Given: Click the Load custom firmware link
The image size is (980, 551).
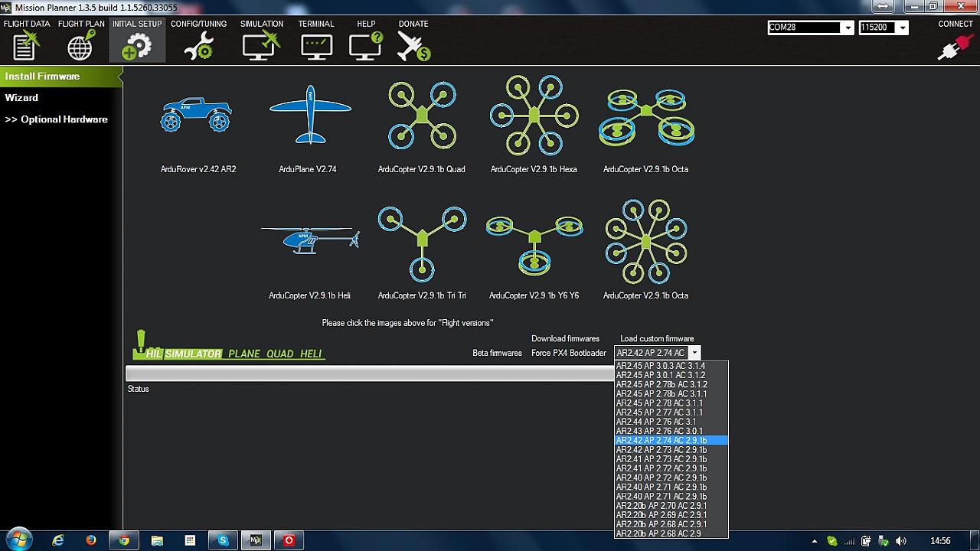Looking at the screenshot, I should coord(657,338).
